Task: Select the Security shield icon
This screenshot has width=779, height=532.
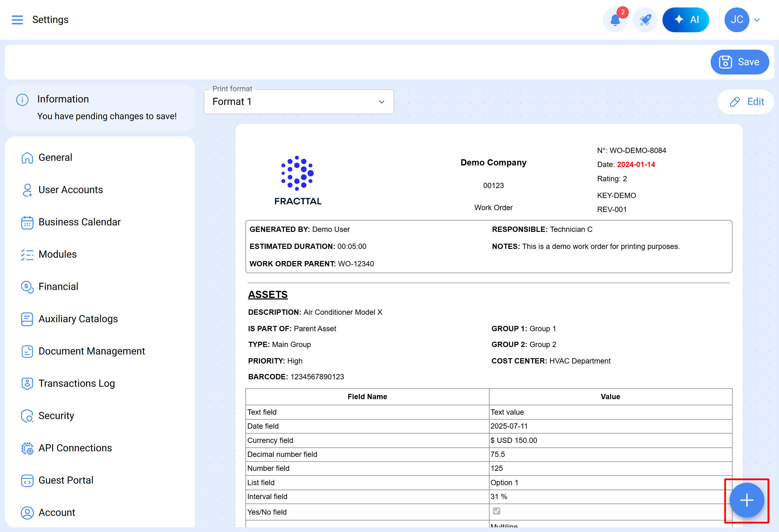Action: (27, 416)
